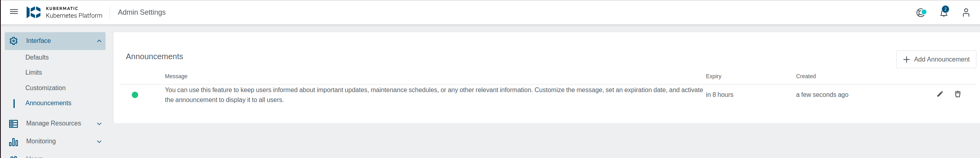Image resolution: width=980 pixels, height=158 pixels.
Task: Open the notifications bell
Action: click(944, 12)
